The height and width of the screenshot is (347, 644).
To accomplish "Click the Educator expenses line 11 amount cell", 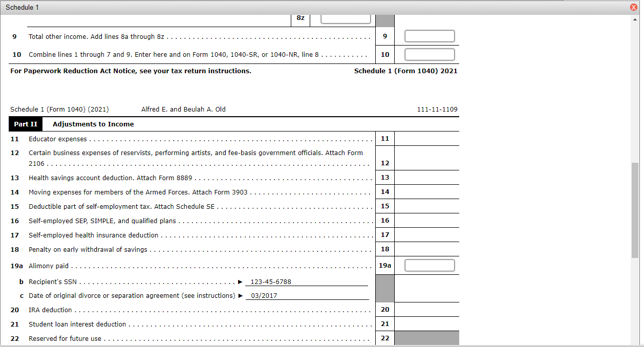I will click(426, 138).
